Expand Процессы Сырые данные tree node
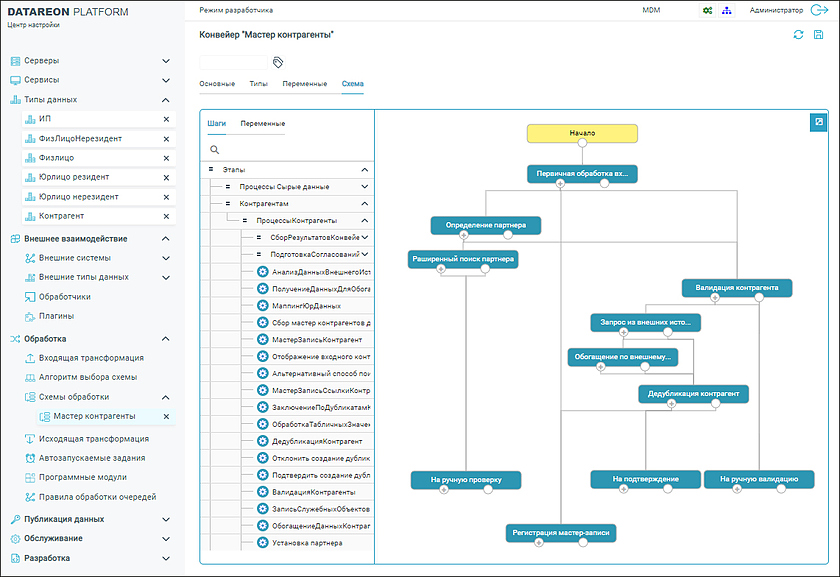 (364, 187)
